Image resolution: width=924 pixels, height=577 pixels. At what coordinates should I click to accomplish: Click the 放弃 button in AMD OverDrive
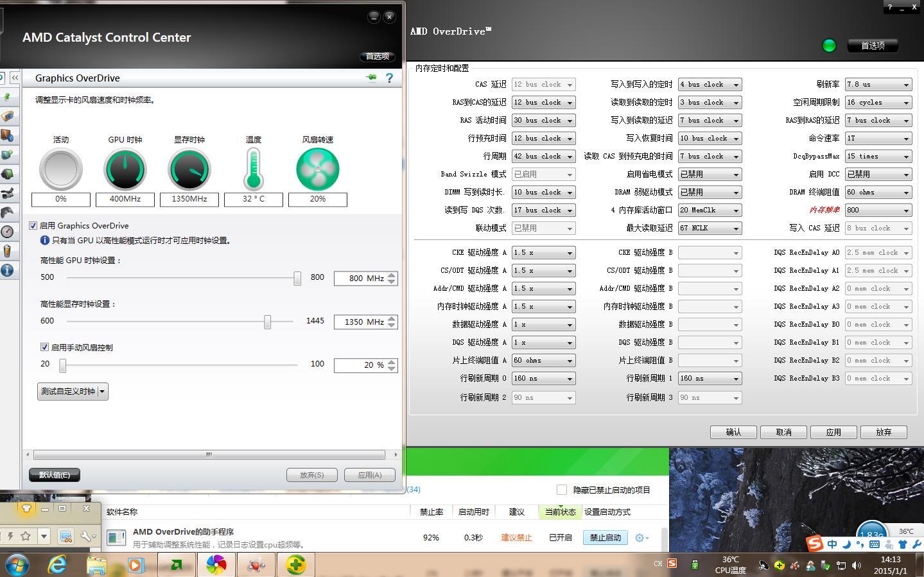click(884, 433)
